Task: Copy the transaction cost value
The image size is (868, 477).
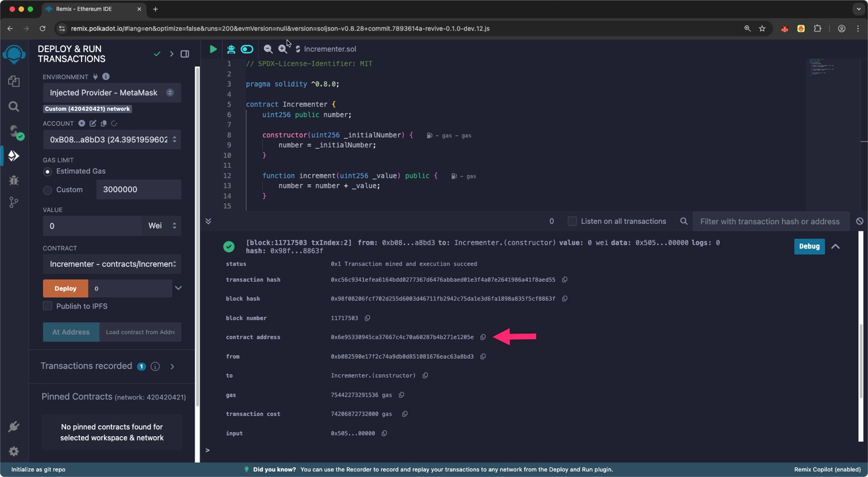Action: click(x=405, y=414)
